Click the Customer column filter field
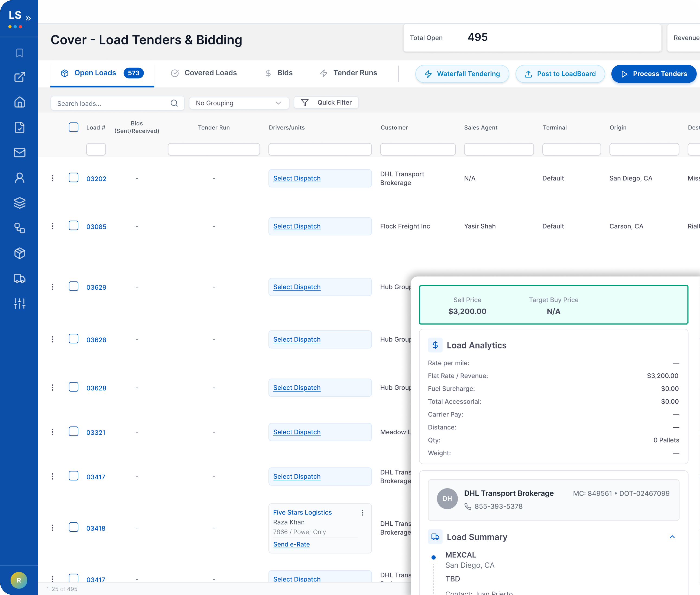Viewport: 700px width, 595px height. 418,149
